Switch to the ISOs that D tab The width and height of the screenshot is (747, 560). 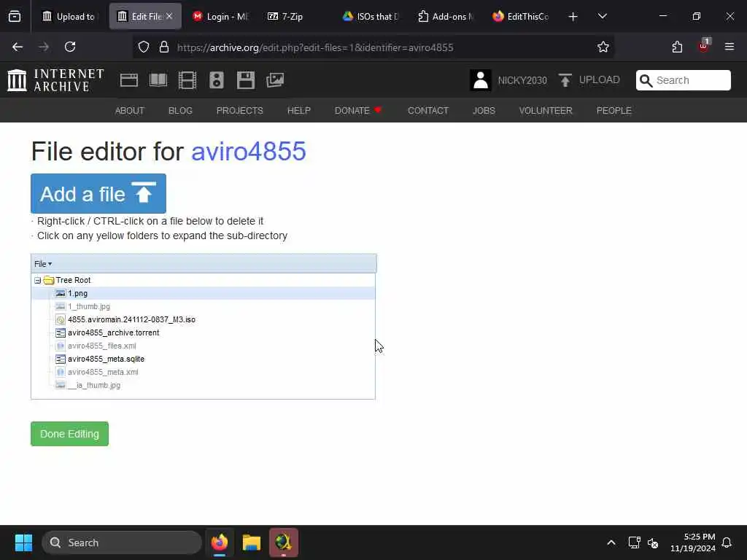click(x=371, y=17)
